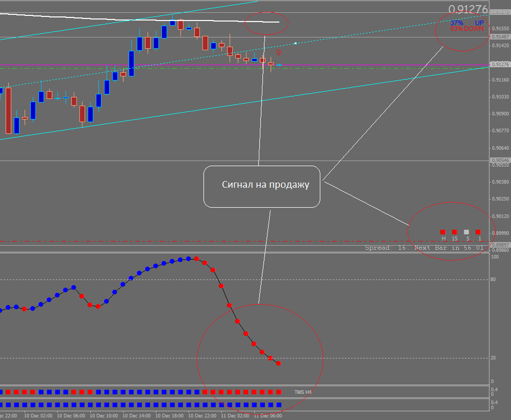Viewport: 511px width, 420px height.
Task: Click the current price tag 0.91276 on axis
Action: click(500, 64)
